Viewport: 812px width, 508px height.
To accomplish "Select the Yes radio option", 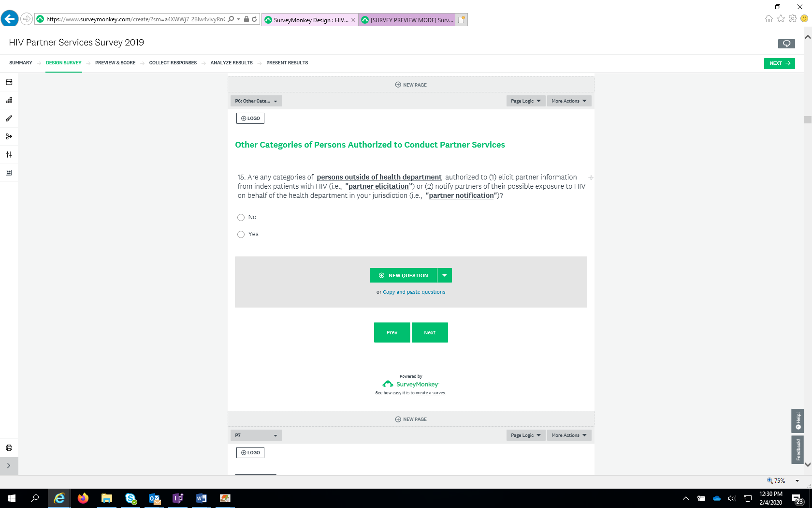I will [x=241, y=234].
